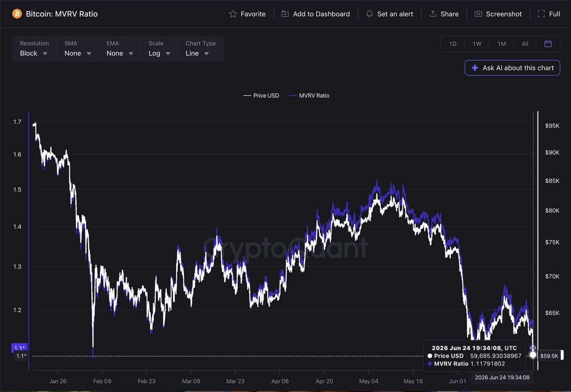This screenshot has width=571, height=392.
Task: Click the Feb 09 date axis label
Action: (x=102, y=381)
